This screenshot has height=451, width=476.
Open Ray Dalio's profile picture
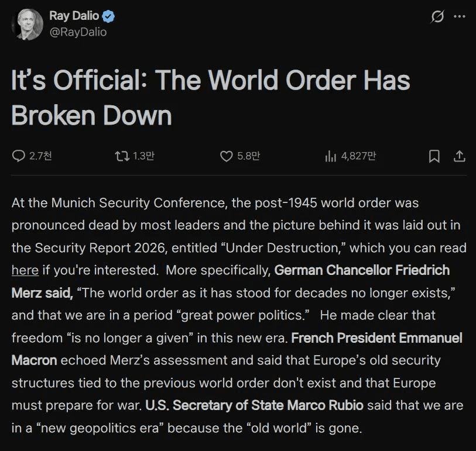click(27, 24)
